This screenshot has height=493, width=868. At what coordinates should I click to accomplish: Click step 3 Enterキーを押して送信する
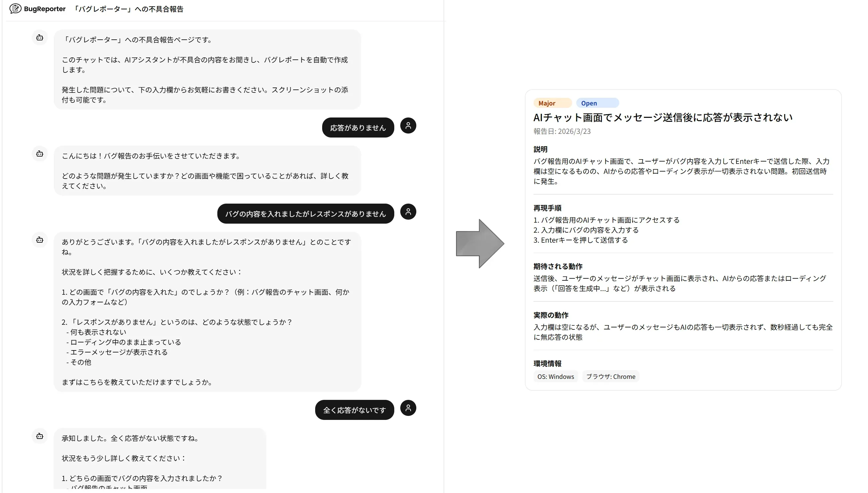click(x=581, y=240)
